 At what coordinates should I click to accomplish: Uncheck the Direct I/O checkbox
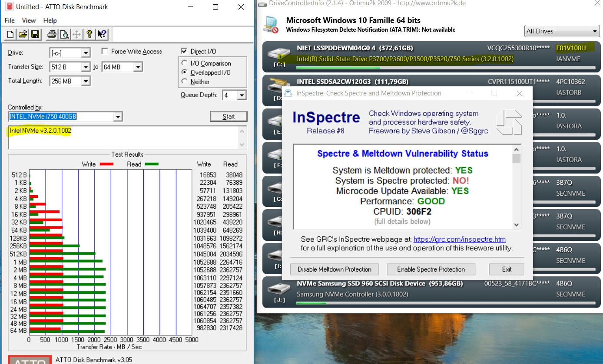pos(184,51)
